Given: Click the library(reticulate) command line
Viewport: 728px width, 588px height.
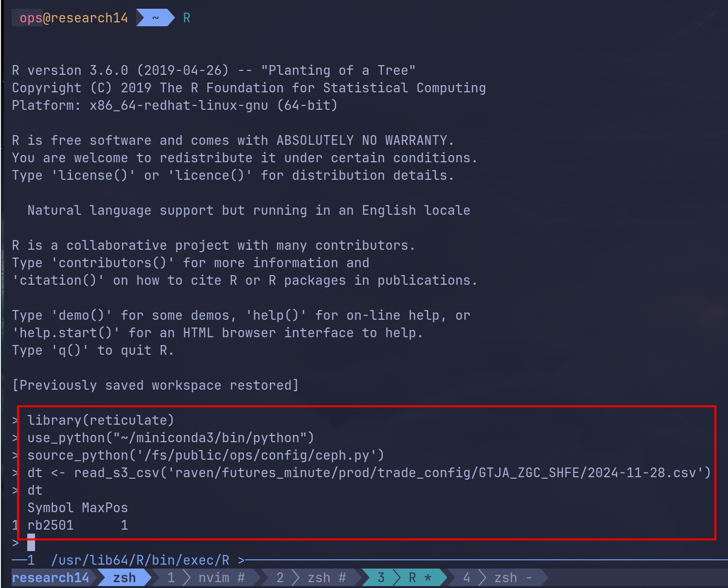Looking at the screenshot, I should point(101,420).
